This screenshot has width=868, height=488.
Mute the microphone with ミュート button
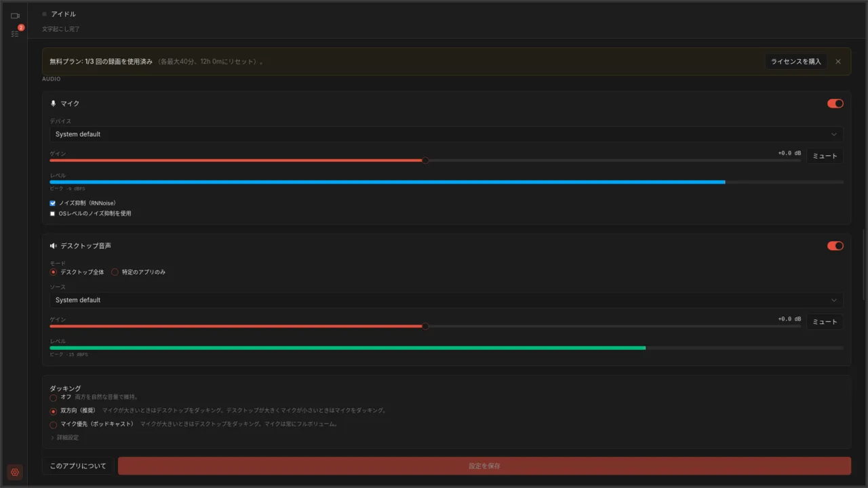[x=825, y=156]
